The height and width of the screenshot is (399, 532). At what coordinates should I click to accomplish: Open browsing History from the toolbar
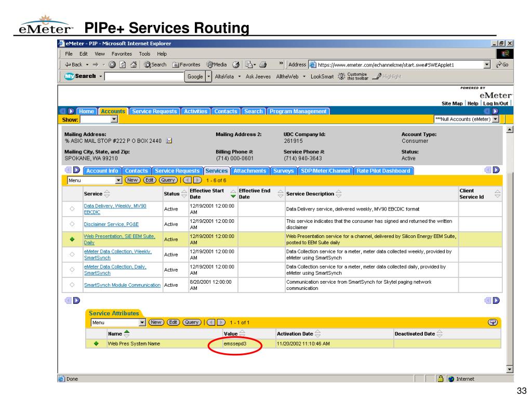[236, 64]
